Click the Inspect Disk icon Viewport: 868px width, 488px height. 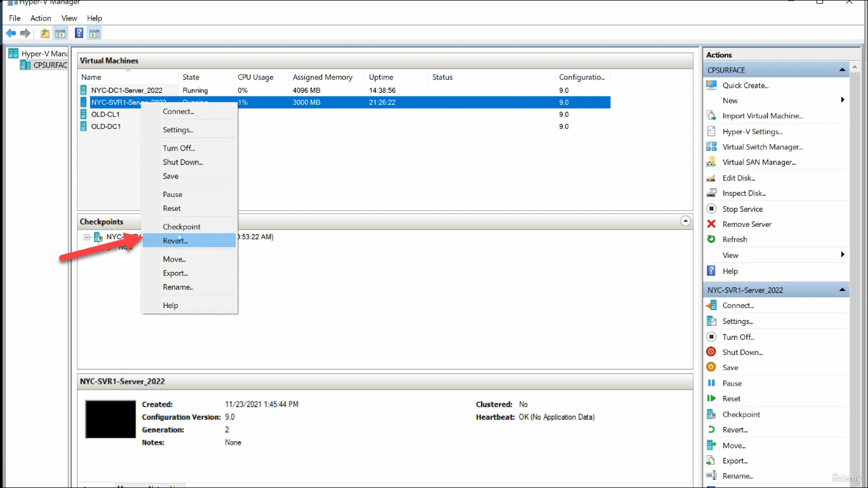711,193
